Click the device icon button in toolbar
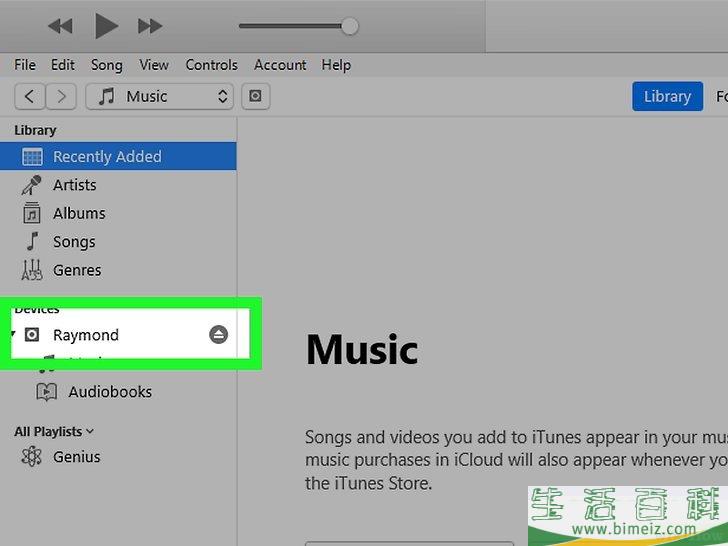Screen dimensions: 728x546 point(255,97)
